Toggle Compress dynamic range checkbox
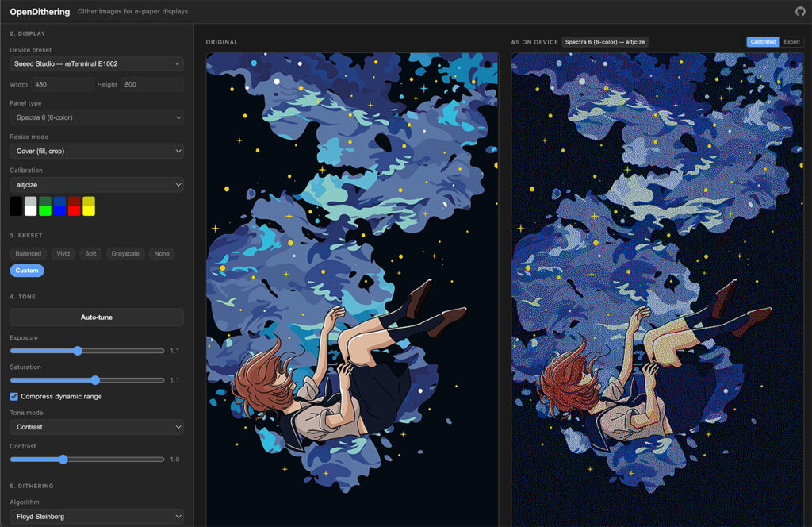Viewport: 812px width, 527px height. (x=14, y=396)
